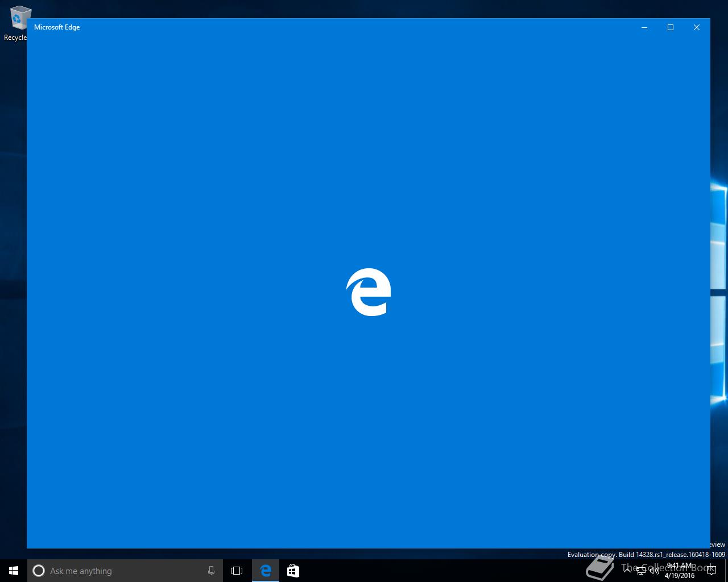Launch the Windows Store from the taskbar
Image resolution: width=728 pixels, height=582 pixels.
tap(293, 571)
